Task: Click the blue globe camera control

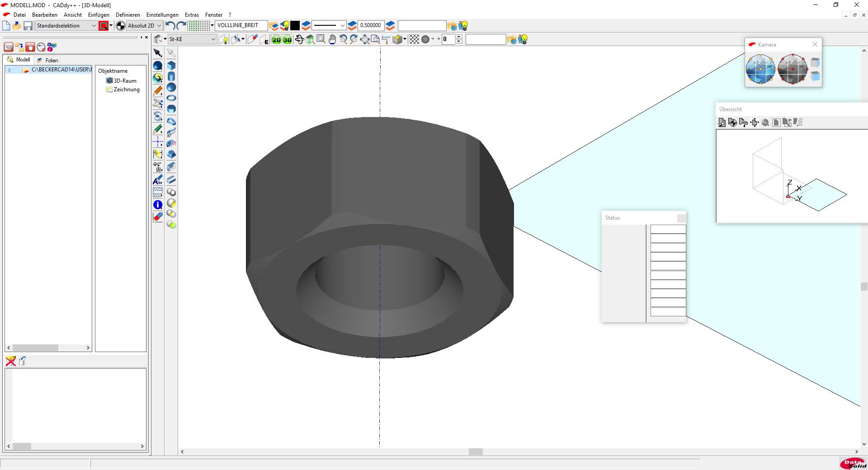Action: pyautogui.click(x=760, y=69)
